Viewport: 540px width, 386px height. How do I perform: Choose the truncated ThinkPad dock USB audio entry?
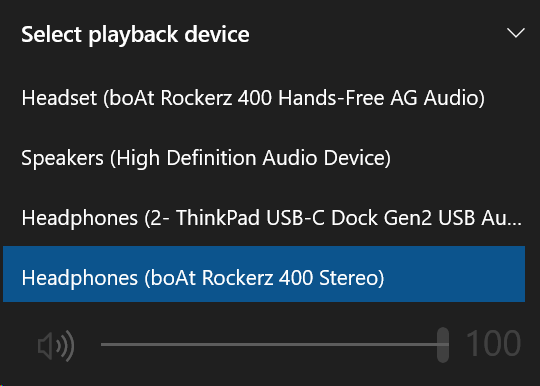[x=264, y=218]
